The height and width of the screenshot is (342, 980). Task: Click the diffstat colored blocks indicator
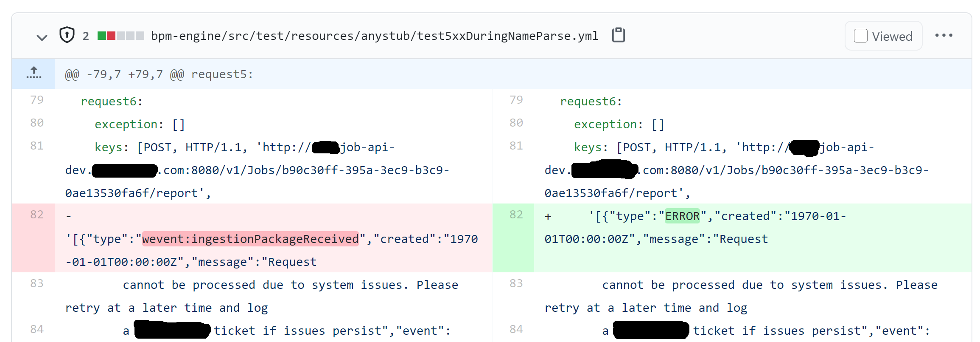[x=121, y=36]
